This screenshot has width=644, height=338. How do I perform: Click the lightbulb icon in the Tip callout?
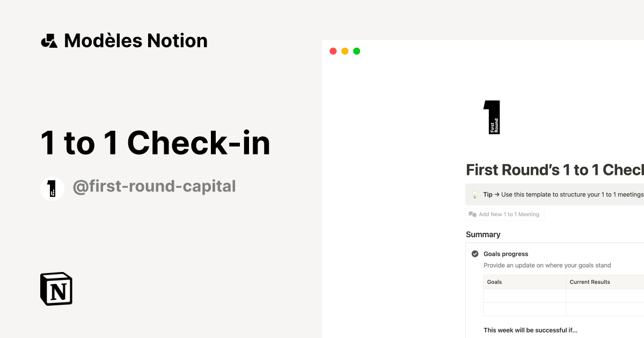474,194
